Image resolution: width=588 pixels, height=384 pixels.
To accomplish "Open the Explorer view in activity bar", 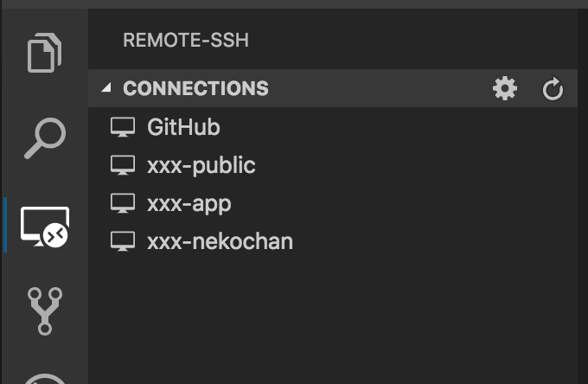I will click(45, 54).
